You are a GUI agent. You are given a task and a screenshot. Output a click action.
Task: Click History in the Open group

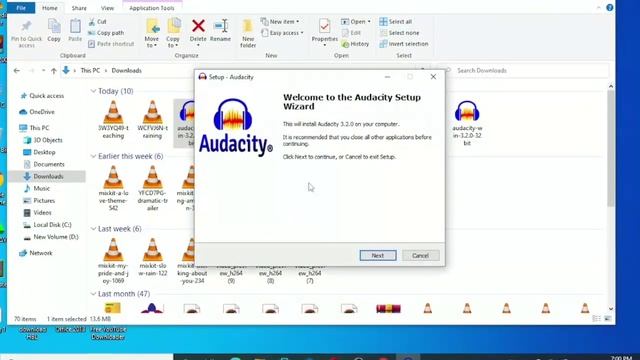356,44
